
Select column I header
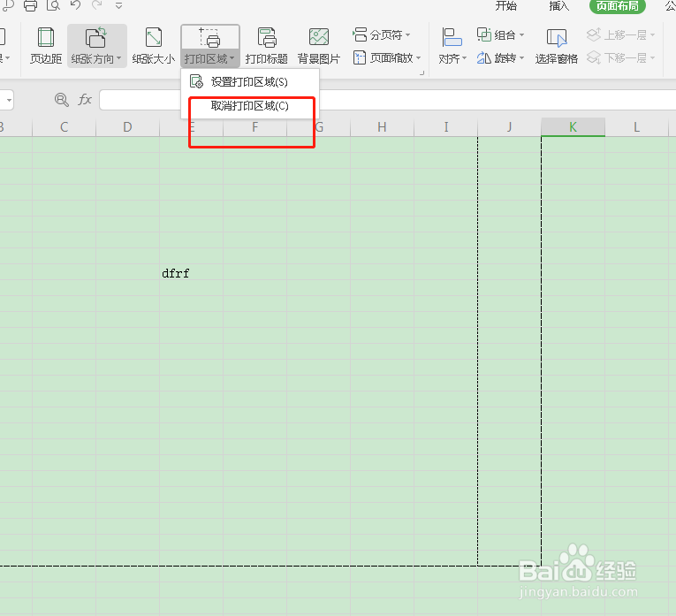click(x=445, y=127)
